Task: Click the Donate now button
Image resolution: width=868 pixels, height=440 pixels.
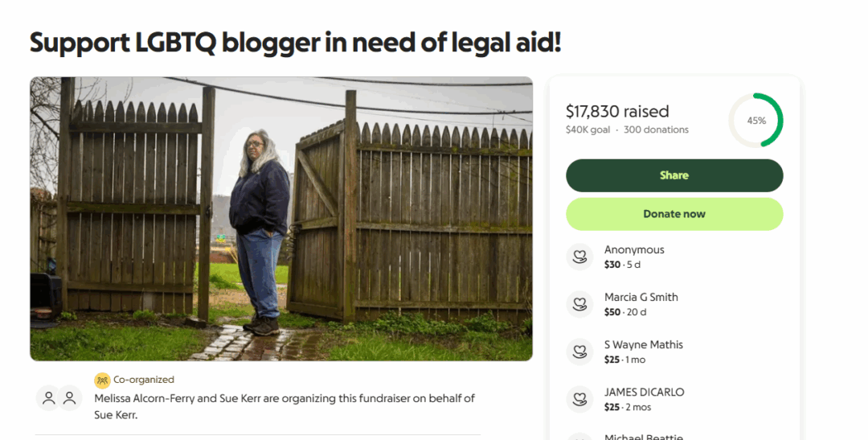Action: (674, 214)
